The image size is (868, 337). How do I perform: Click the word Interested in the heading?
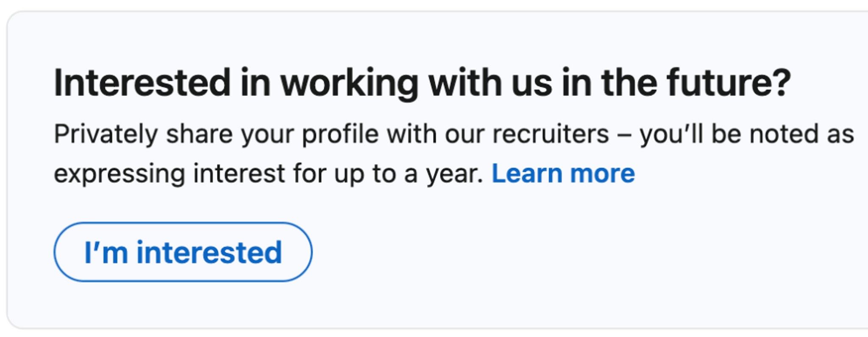(x=142, y=83)
